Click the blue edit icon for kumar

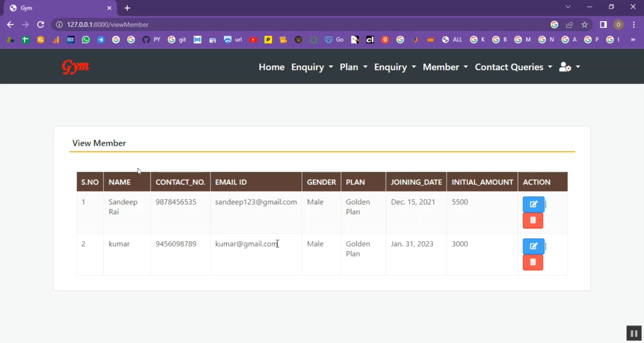tap(533, 246)
